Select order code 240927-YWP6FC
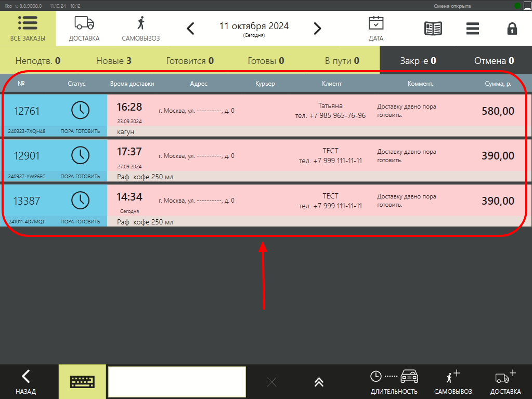The height and width of the screenshot is (399, 532). 27,176
